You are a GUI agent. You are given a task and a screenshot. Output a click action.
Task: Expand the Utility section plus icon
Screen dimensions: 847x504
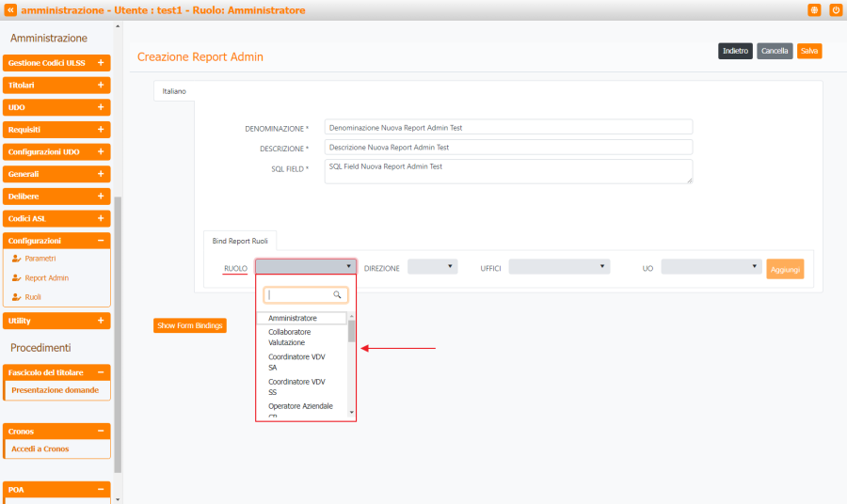pos(101,321)
